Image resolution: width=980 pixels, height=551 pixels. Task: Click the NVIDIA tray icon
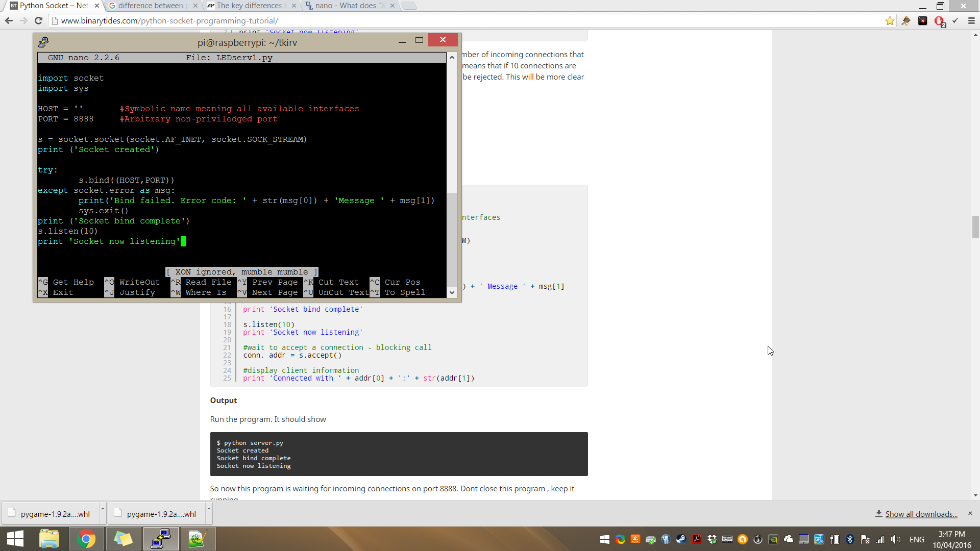[x=773, y=539]
